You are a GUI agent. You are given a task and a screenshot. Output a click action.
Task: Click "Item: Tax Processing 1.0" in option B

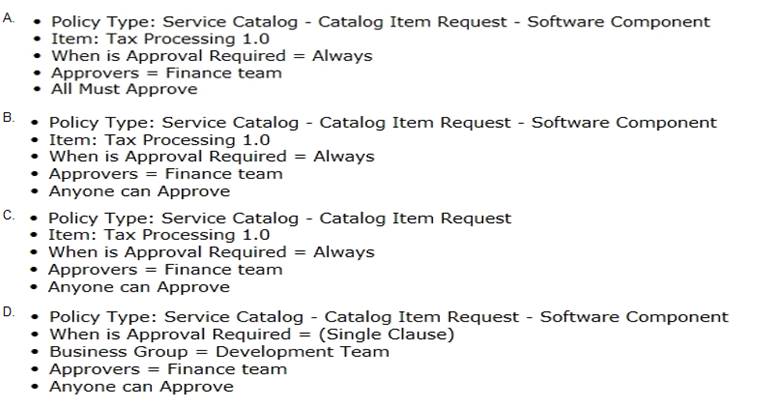pos(159,140)
